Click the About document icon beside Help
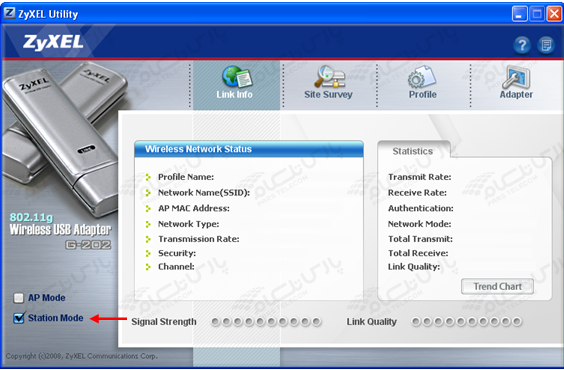The image size is (564, 370). 546,45
